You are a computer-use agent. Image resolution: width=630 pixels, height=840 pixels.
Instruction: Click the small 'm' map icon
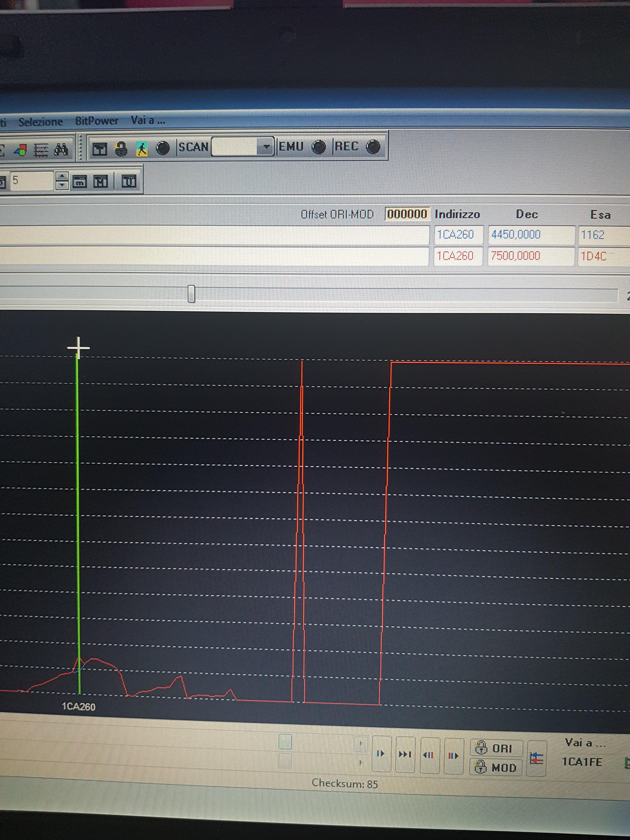(79, 181)
